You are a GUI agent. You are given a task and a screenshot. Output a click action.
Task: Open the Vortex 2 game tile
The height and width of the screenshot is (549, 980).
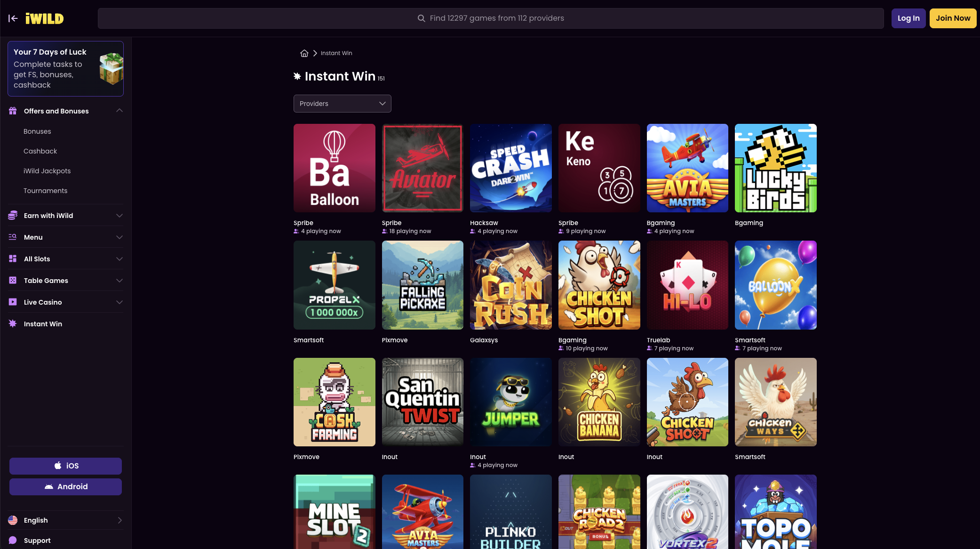point(687,512)
